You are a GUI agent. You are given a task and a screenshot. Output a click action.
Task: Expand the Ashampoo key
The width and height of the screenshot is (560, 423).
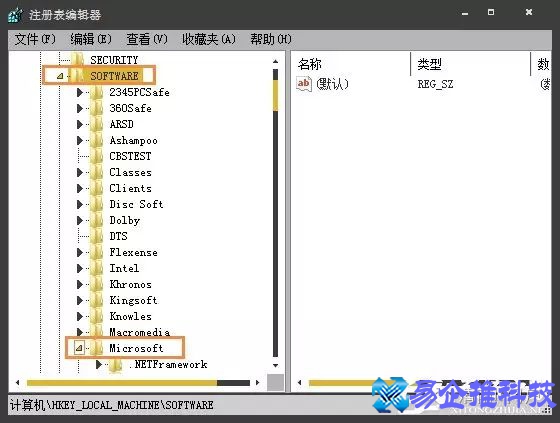tap(80, 140)
